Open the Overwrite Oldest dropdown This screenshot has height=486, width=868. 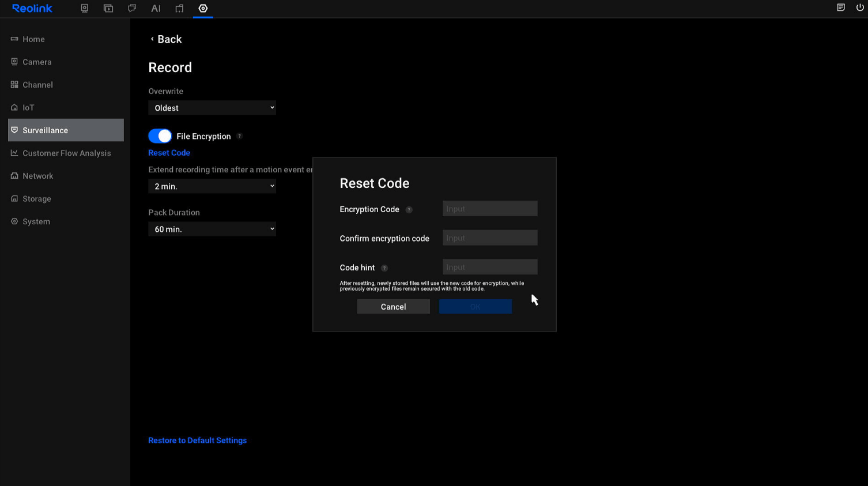click(x=212, y=108)
